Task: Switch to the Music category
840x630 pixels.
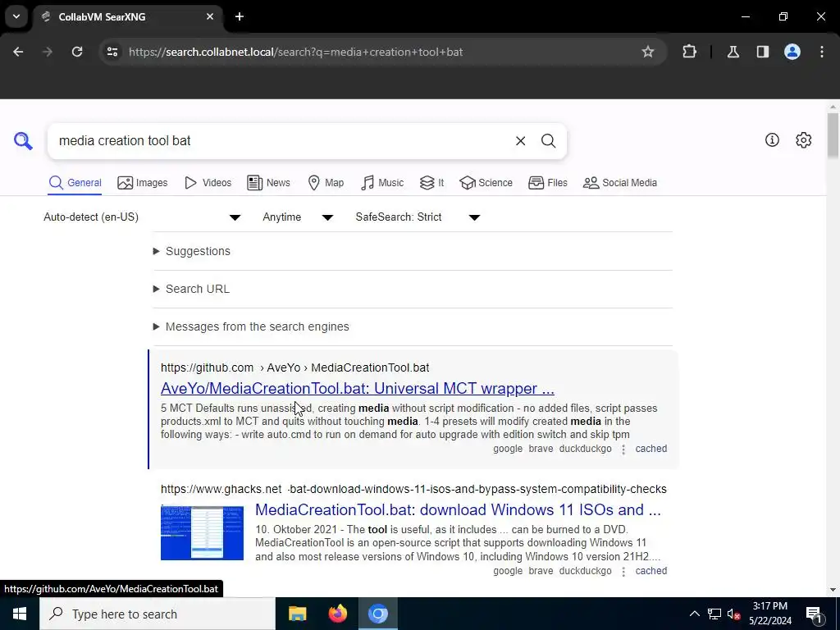Action: tap(382, 183)
